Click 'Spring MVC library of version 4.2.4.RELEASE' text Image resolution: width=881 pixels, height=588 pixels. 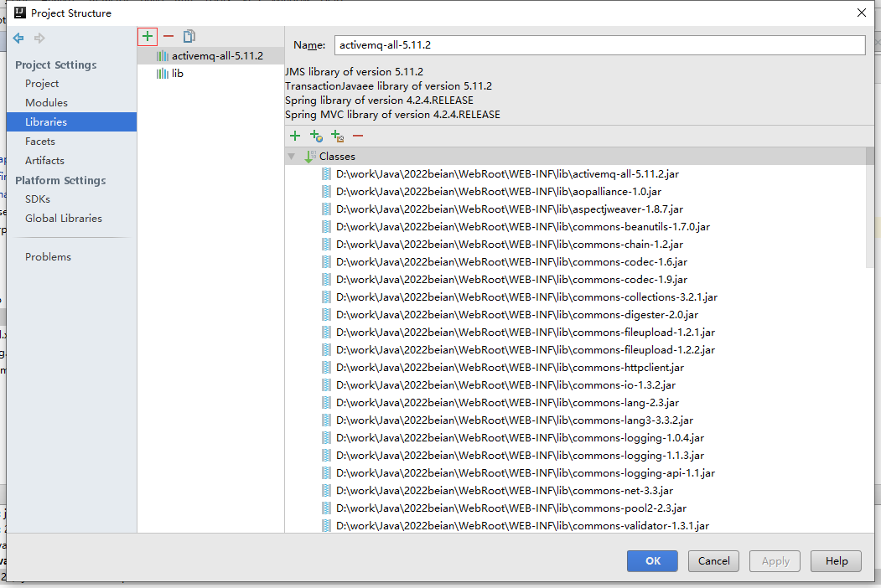click(x=392, y=115)
